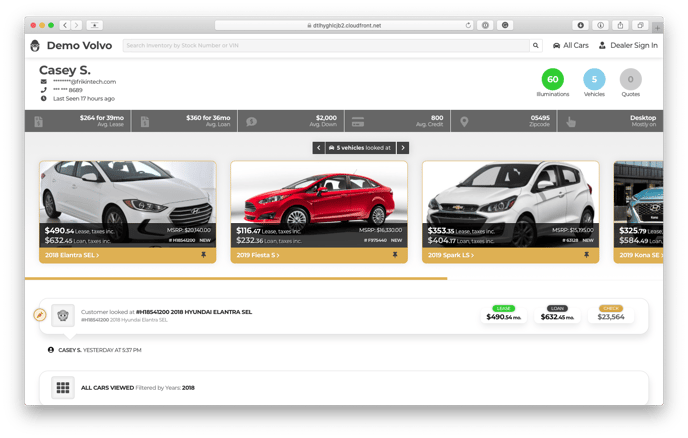
Task: Pin the 2019 Fiesta S card
Action: pos(394,255)
